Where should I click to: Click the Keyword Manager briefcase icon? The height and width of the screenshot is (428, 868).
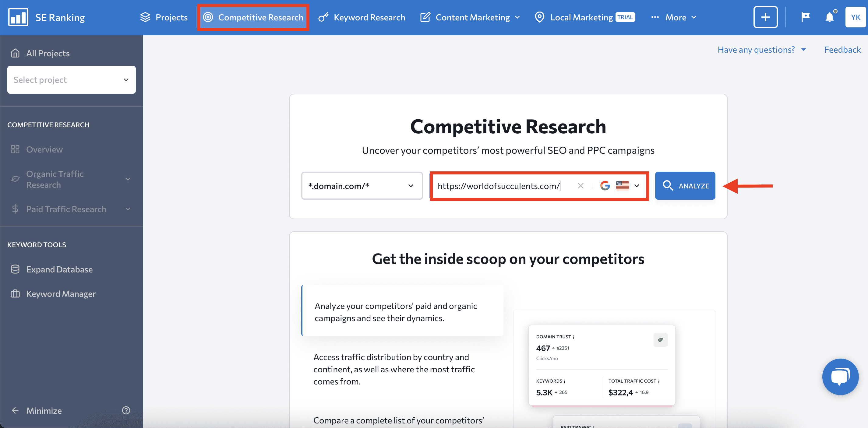(15, 294)
